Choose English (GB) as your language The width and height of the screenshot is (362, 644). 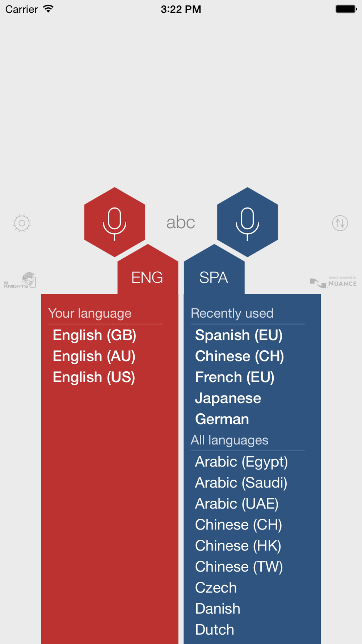[94, 335]
